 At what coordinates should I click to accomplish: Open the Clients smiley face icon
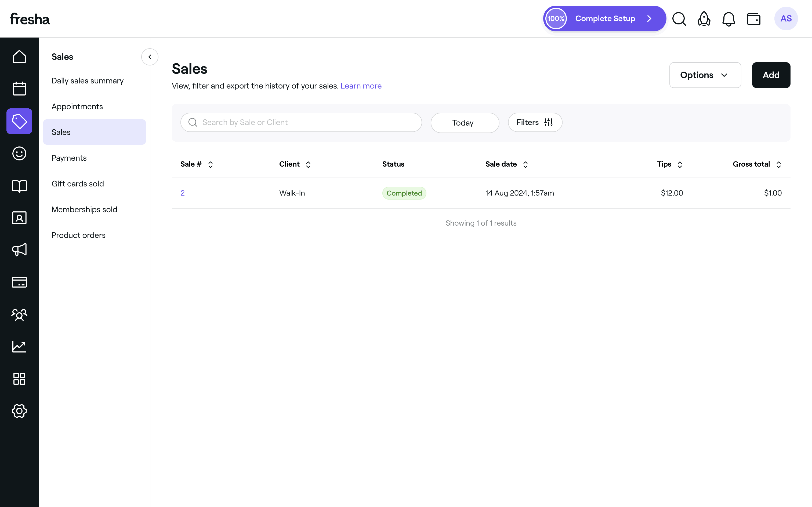[x=19, y=153]
